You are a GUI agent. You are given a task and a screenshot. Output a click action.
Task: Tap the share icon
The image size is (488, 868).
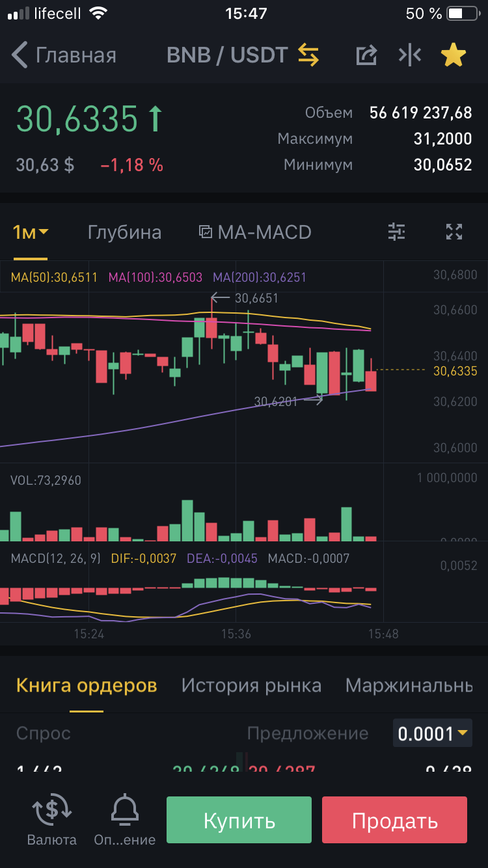coord(366,55)
